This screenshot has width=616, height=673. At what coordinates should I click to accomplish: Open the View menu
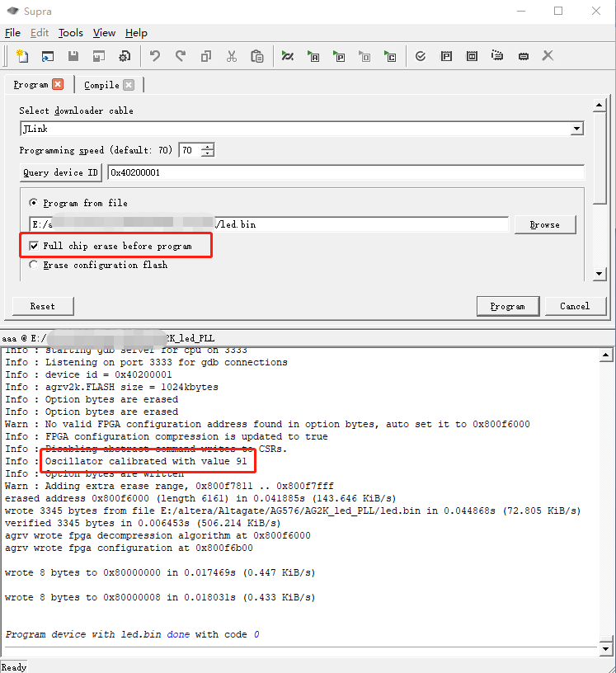pyautogui.click(x=104, y=33)
